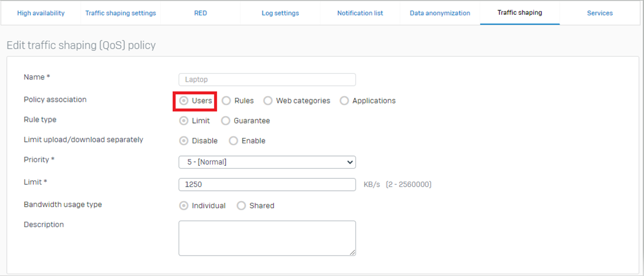Viewport: 644px width, 276px height.
Task: Select Web categories policy association
Action: (x=268, y=101)
